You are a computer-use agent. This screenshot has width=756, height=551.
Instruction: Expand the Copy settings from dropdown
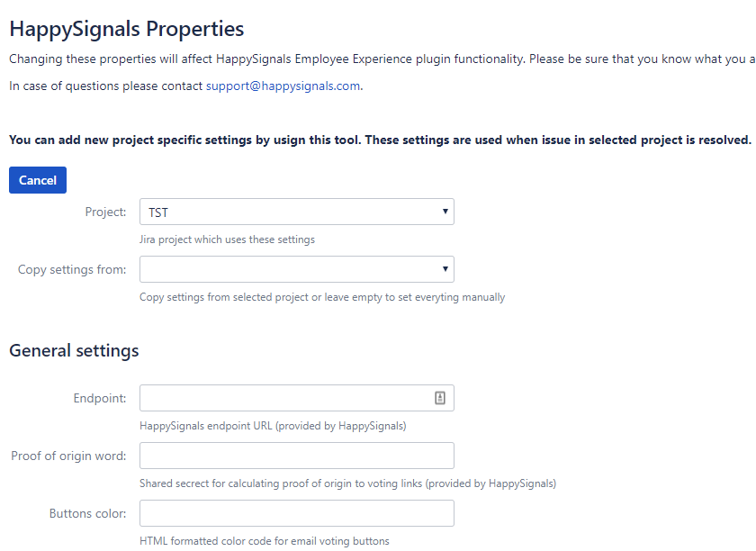tap(296, 269)
